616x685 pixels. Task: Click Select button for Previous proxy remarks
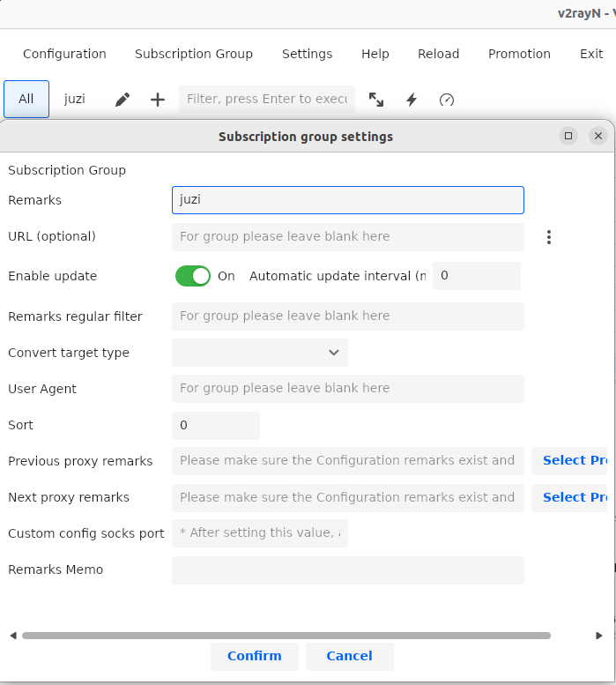coord(573,460)
